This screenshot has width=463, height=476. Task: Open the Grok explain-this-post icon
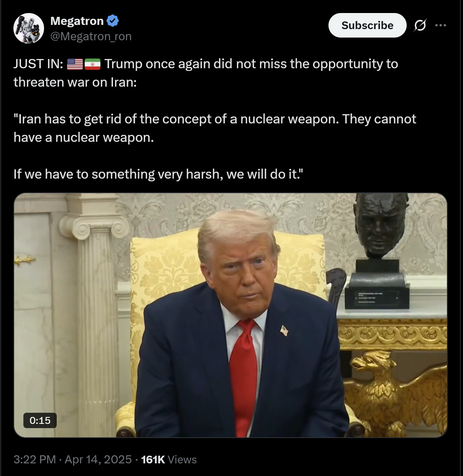pos(420,25)
